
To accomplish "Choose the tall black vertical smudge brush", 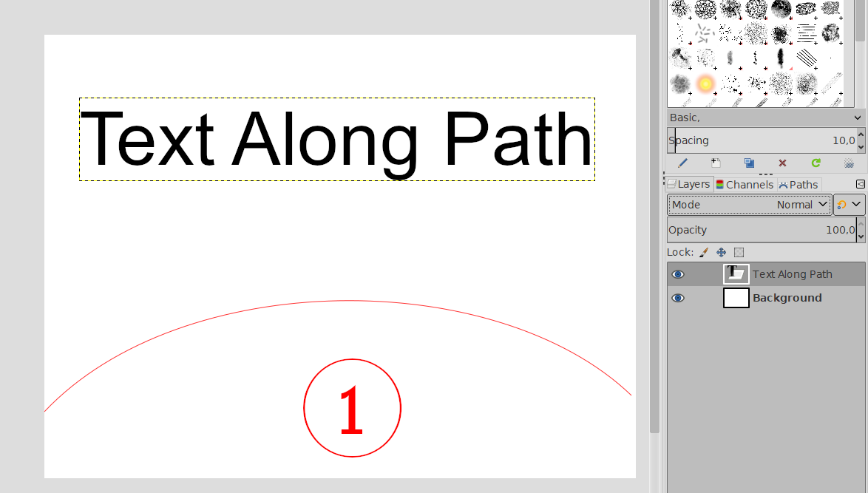I will pyautogui.click(x=781, y=58).
